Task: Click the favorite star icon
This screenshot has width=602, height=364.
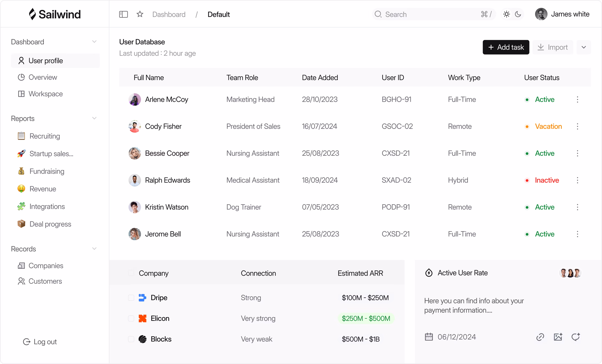Action: (140, 14)
